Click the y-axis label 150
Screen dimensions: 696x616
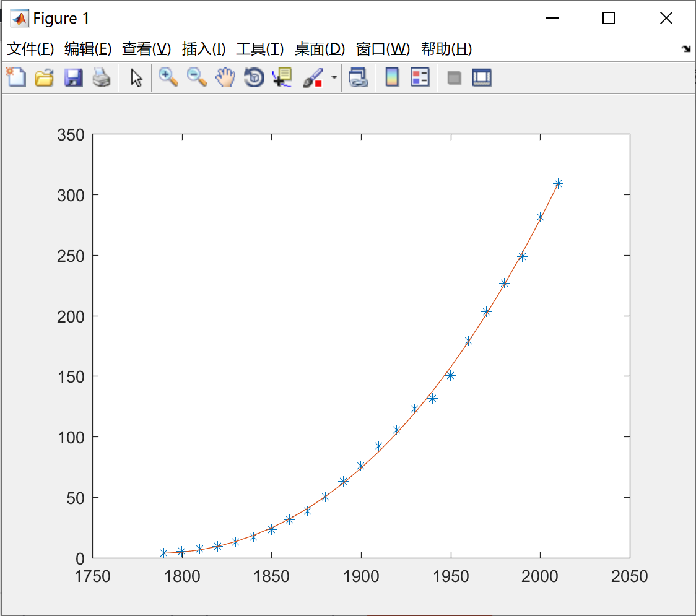[71, 377]
